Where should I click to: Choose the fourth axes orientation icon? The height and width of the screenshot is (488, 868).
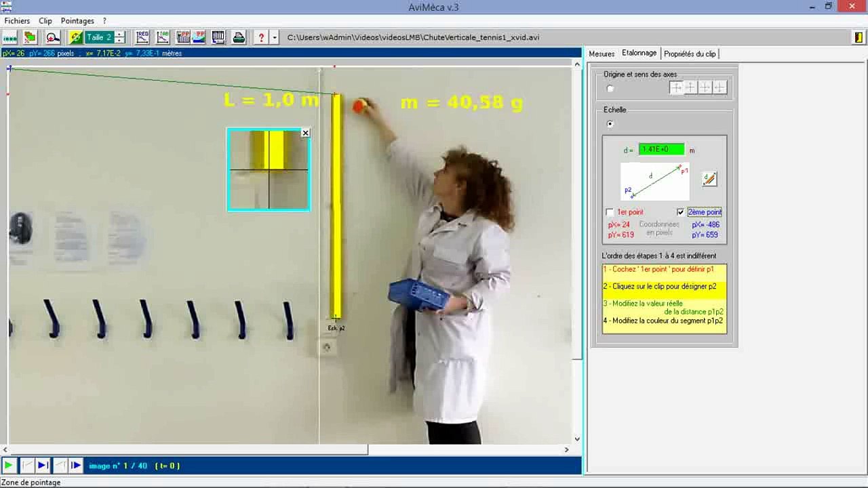[x=719, y=87]
